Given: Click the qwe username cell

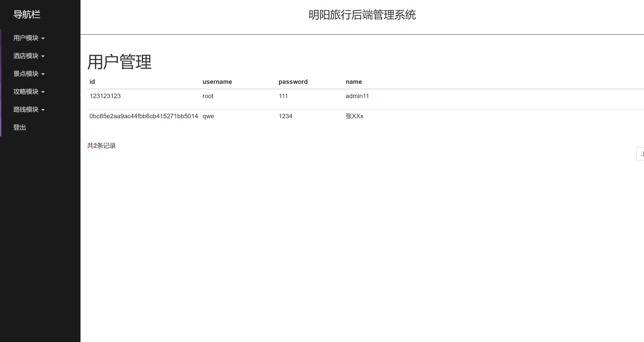Looking at the screenshot, I should click(x=208, y=116).
